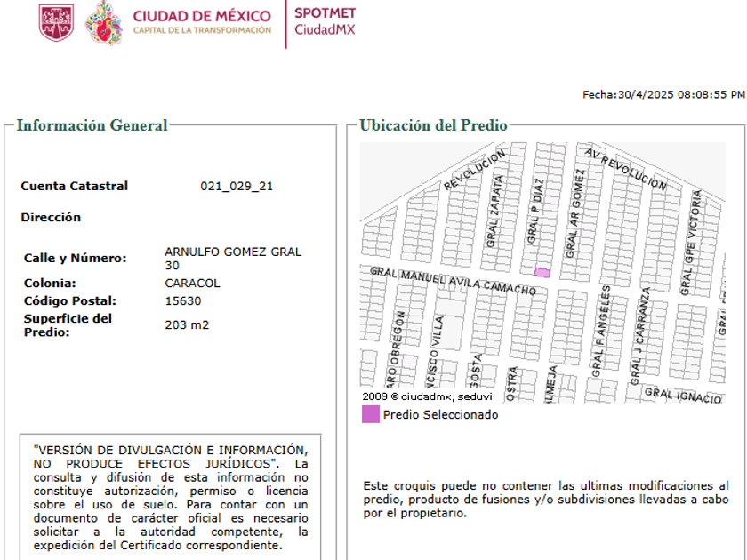Image resolution: width=747 pixels, height=560 pixels.
Task: Click the GRAL IGNACIO street label on map
Action: (683, 396)
